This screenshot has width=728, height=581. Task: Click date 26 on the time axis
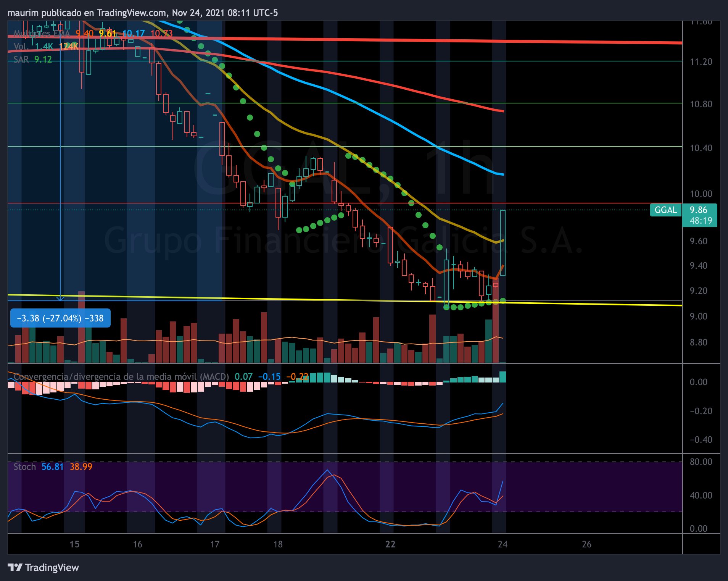[586, 544]
